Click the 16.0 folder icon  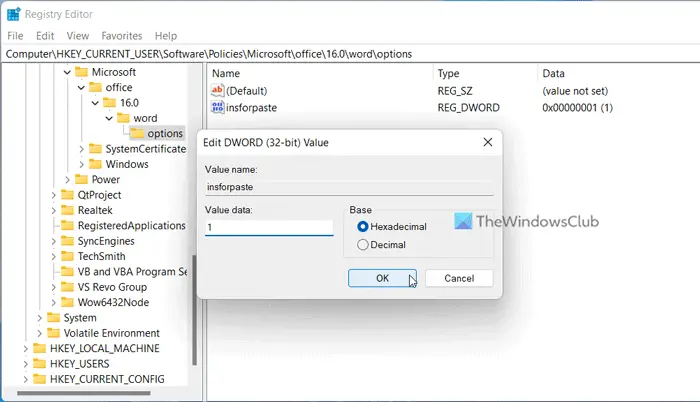(109, 103)
